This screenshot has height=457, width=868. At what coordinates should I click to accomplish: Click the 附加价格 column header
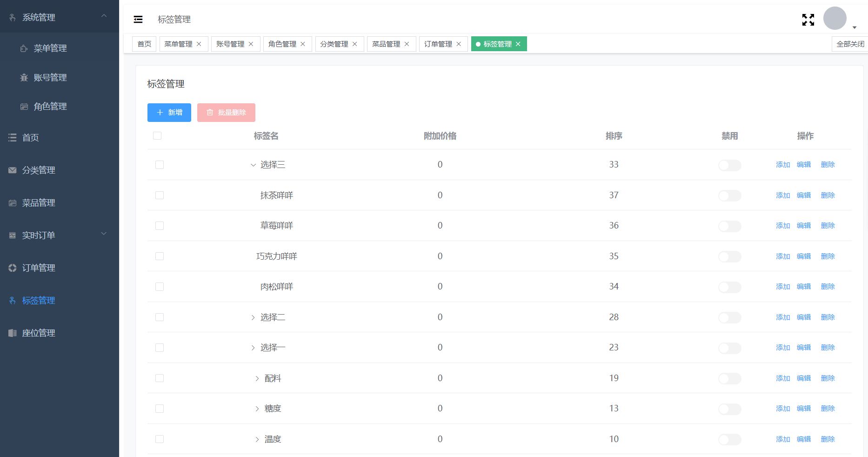tap(440, 136)
